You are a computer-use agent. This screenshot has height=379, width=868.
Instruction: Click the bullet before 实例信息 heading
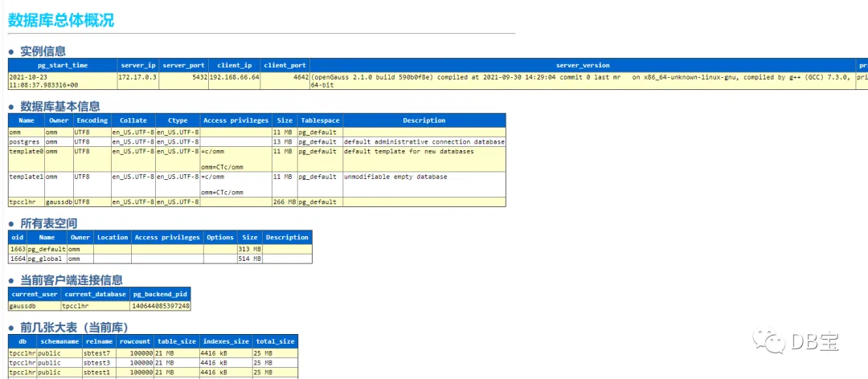tap(11, 52)
